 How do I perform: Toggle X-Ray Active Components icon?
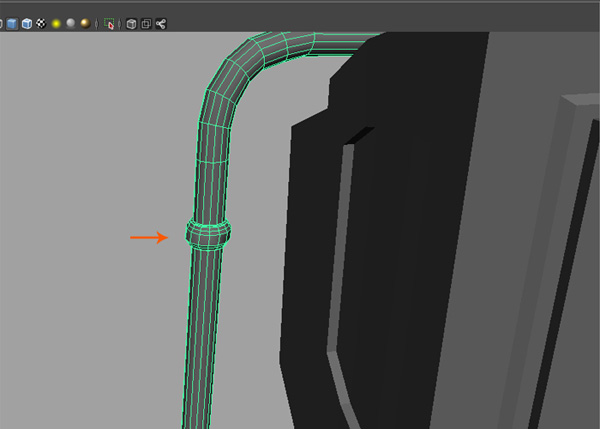coord(146,22)
